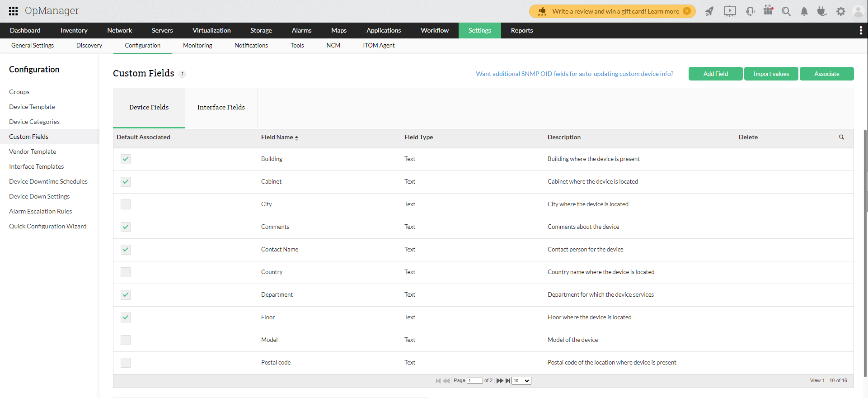This screenshot has height=398, width=868.
Task: Click the page number input field
Action: point(474,381)
